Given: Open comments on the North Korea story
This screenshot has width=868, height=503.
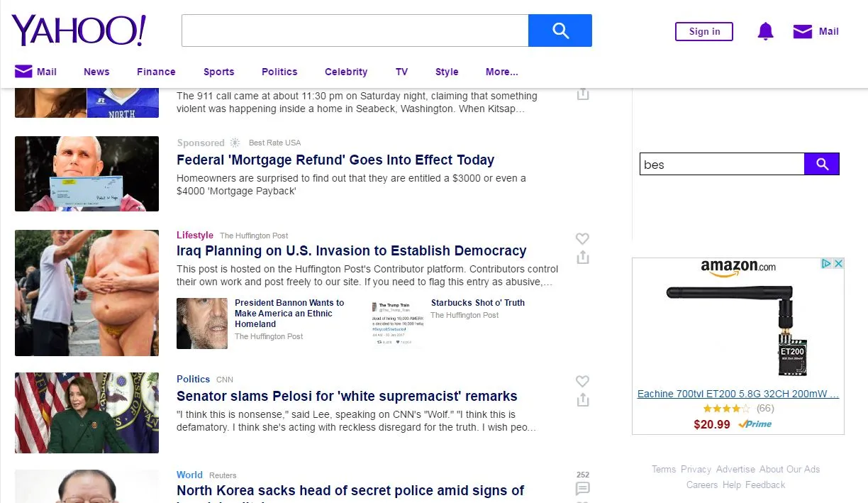Looking at the screenshot, I should pyautogui.click(x=582, y=488).
